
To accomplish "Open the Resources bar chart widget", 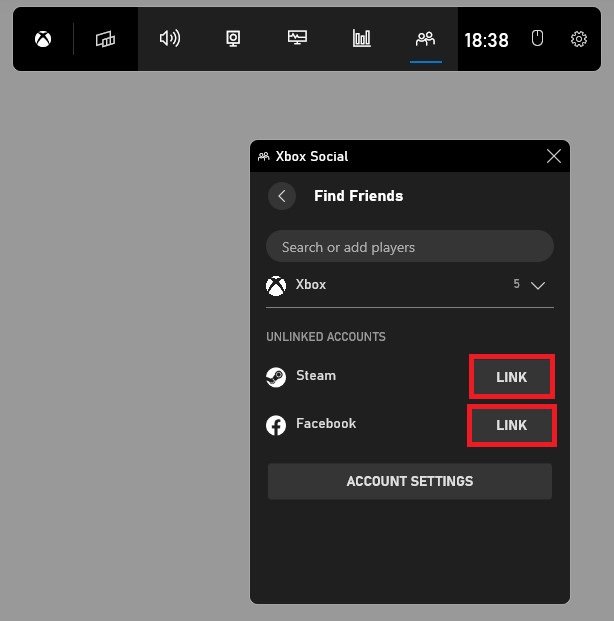I will 361,39.
